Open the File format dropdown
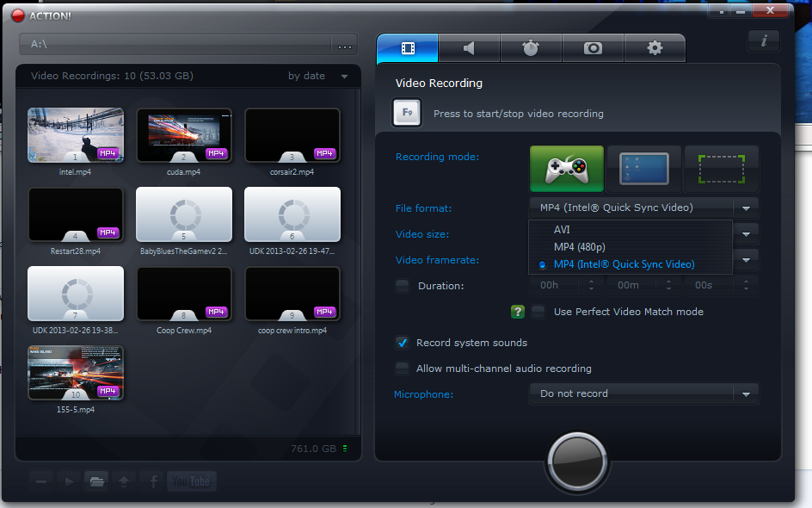 643,208
